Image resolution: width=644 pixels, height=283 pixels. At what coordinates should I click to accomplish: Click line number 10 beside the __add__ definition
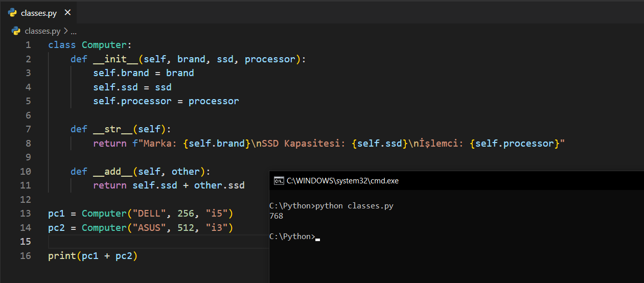(26, 171)
